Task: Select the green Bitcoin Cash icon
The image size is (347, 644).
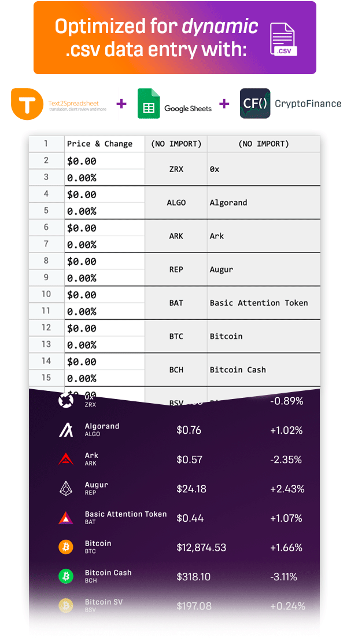Action: click(x=65, y=576)
